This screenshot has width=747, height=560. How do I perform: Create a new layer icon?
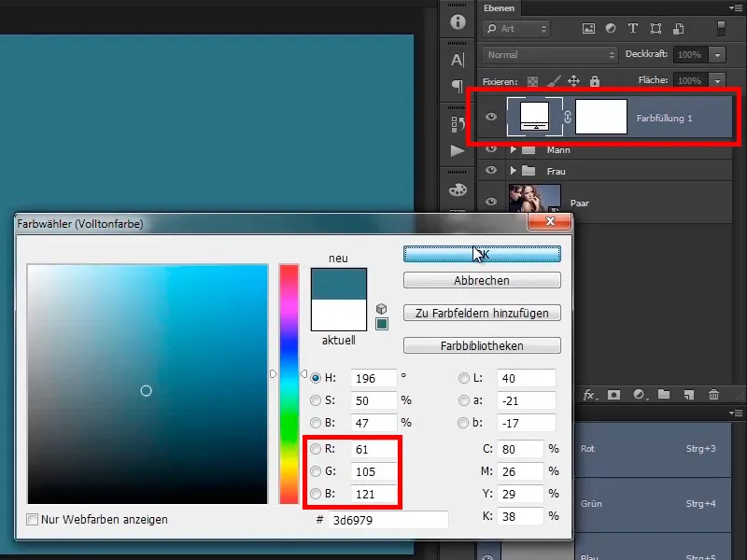point(688,394)
